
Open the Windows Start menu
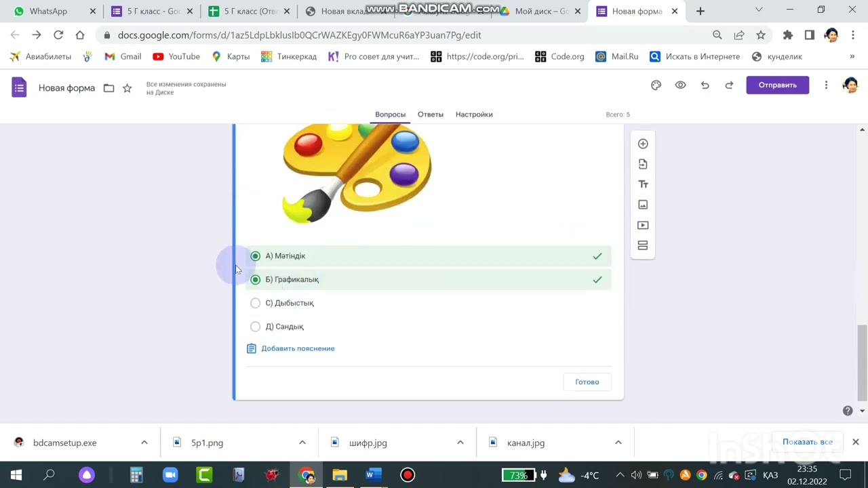[x=16, y=475]
